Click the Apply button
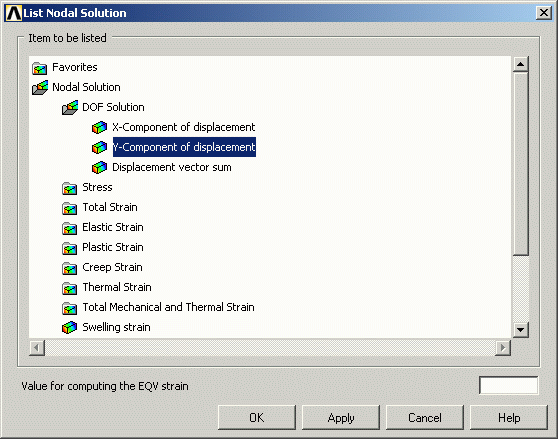This screenshot has width=558, height=439. [x=341, y=417]
